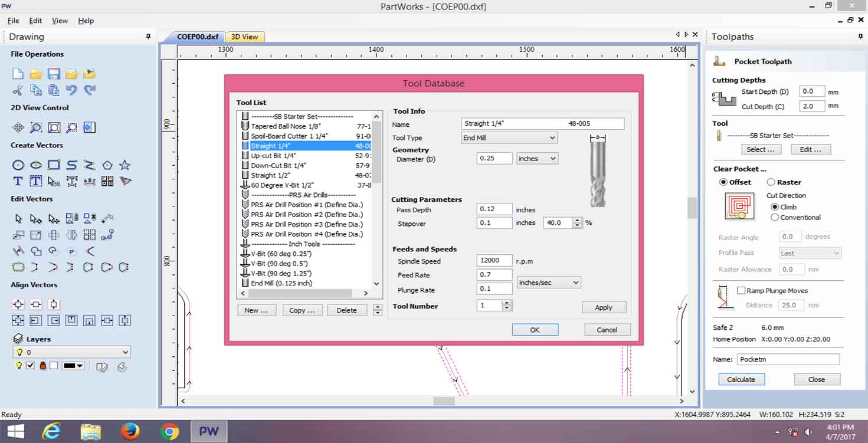Pin the Drawing panel
868x443 pixels.
point(148,37)
